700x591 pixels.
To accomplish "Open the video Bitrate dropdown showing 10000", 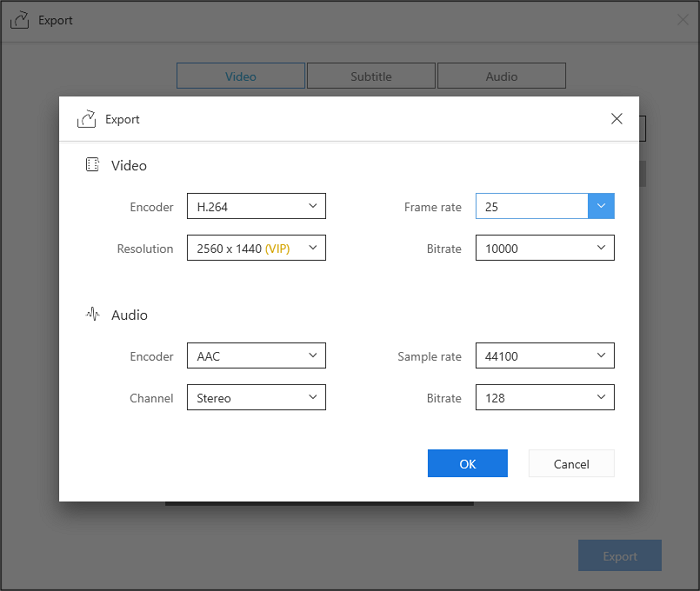I will pos(545,248).
